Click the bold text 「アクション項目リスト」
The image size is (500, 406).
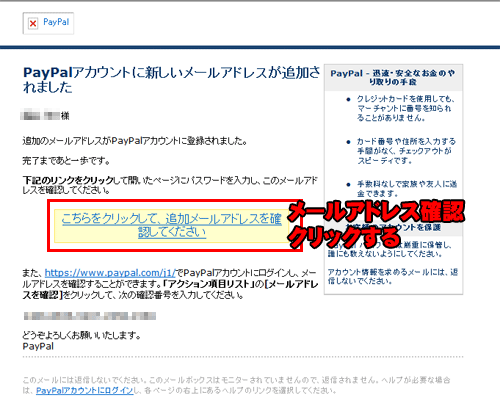coord(209,284)
